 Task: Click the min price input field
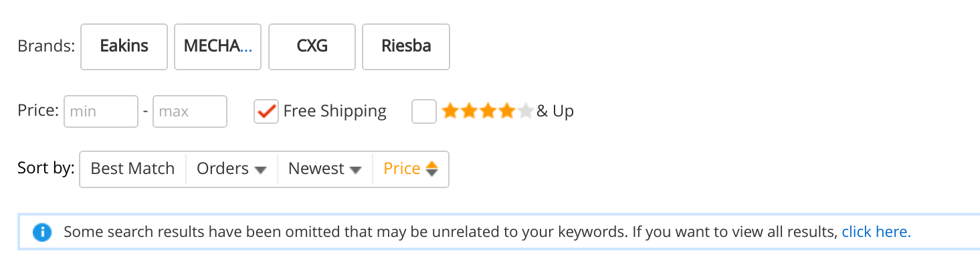coord(101,111)
